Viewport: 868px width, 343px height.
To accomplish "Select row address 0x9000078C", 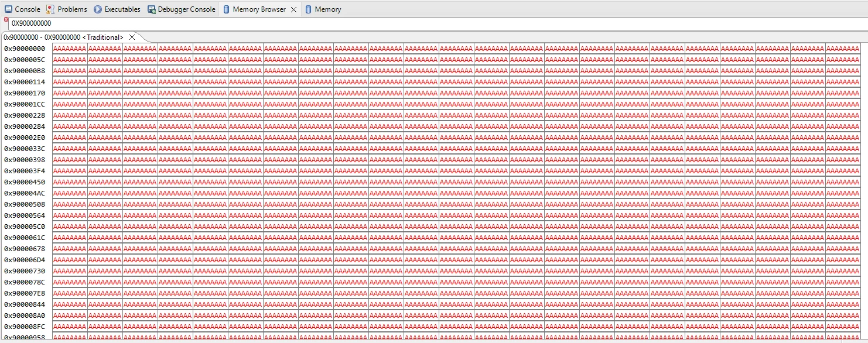I will coord(25,282).
